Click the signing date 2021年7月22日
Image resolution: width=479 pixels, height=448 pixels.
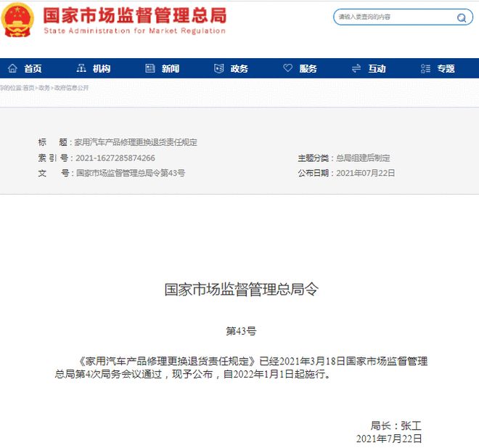click(389, 439)
